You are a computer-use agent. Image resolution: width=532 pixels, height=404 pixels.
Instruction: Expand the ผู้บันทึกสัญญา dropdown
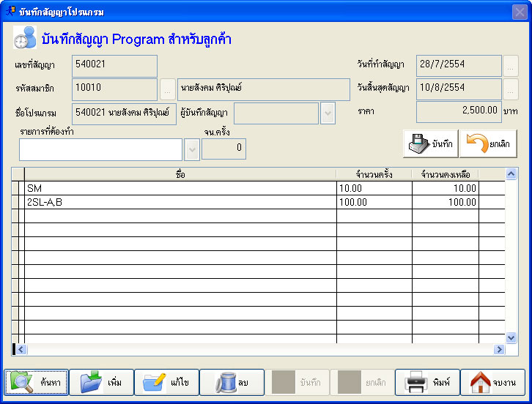328,113
